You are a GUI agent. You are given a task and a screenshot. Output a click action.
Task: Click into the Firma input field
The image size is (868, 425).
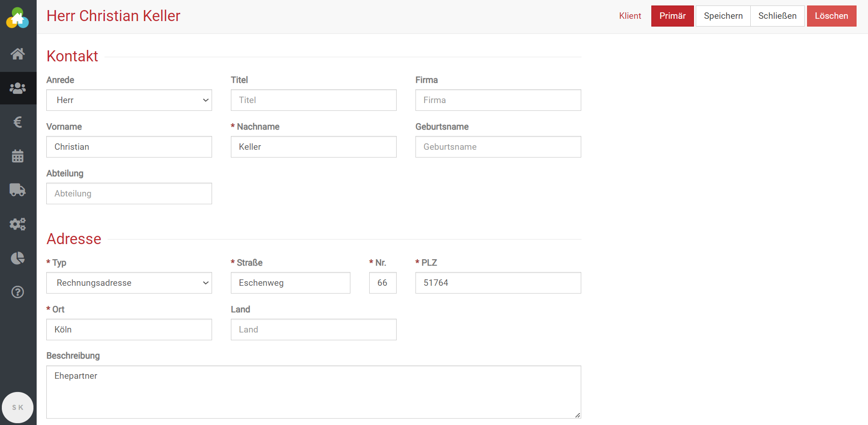[x=498, y=100]
